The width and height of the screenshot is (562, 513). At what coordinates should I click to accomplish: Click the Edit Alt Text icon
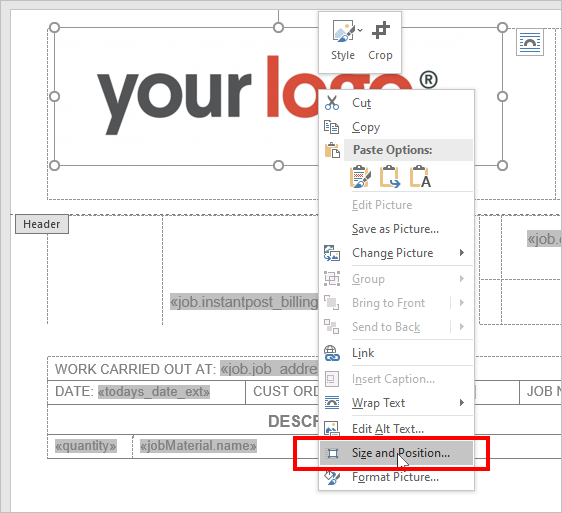tap(332, 428)
